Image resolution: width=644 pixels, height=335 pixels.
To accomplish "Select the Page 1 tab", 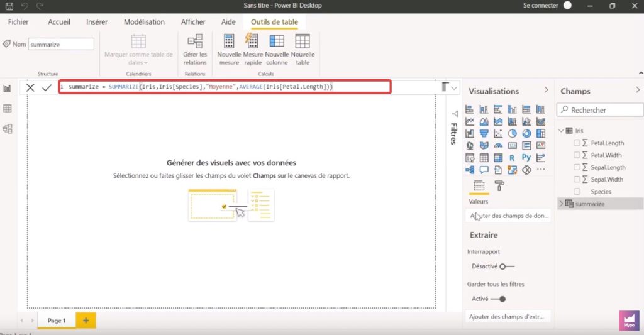I will pos(57,321).
